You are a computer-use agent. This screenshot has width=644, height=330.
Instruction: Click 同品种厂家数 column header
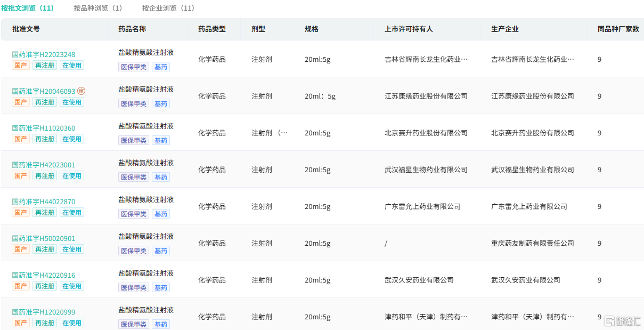click(618, 29)
